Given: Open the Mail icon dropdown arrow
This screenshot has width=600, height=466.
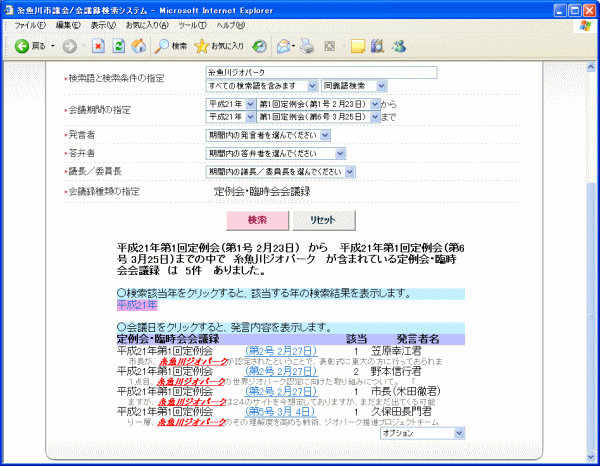Looking at the screenshot, I should point(293,46).
